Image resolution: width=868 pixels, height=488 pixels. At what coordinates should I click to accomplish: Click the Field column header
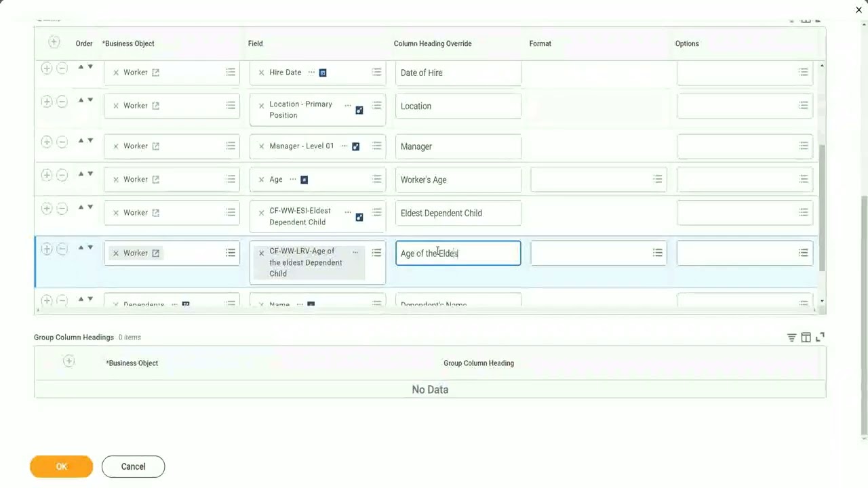[255, 43]
